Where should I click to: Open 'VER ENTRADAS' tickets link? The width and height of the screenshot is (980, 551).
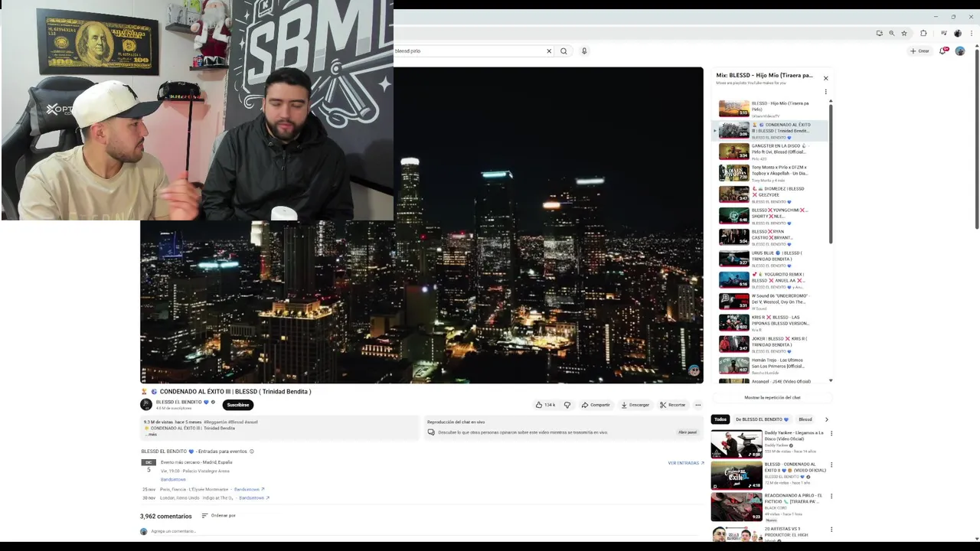(x=686, y=463)
